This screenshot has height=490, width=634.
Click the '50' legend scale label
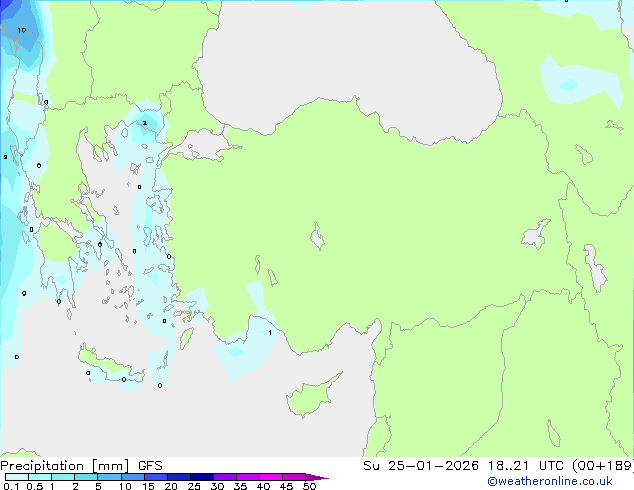click(310, 486)
